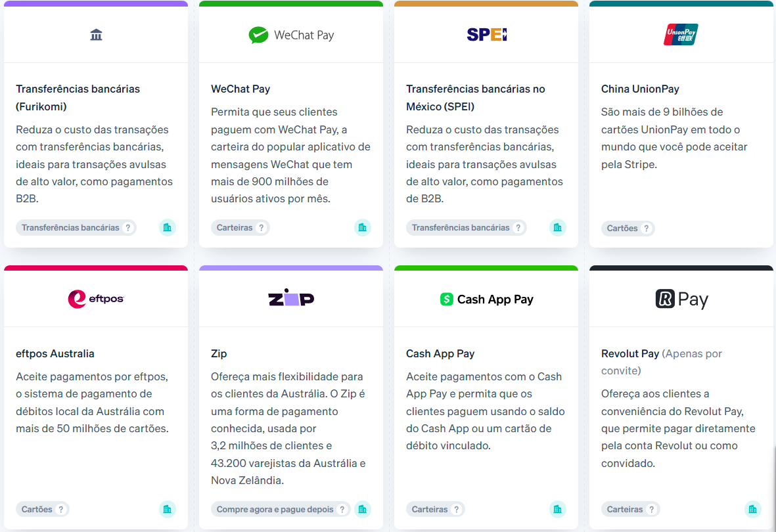Click the UnionPay logo
Screen dimensions: 776x532
(681, 35)
